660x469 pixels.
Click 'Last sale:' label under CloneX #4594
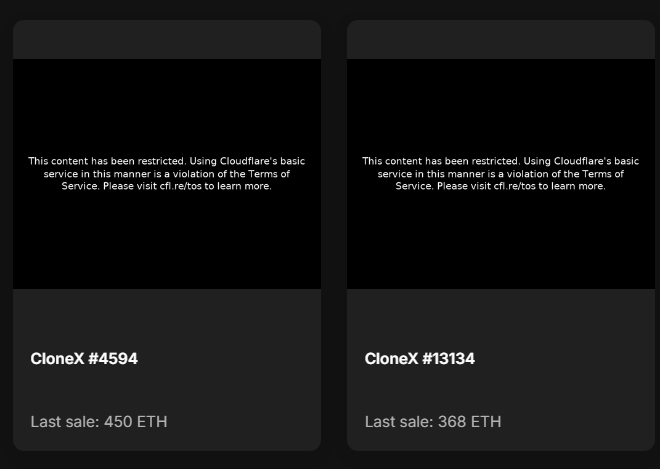click(x=66, y=422)
